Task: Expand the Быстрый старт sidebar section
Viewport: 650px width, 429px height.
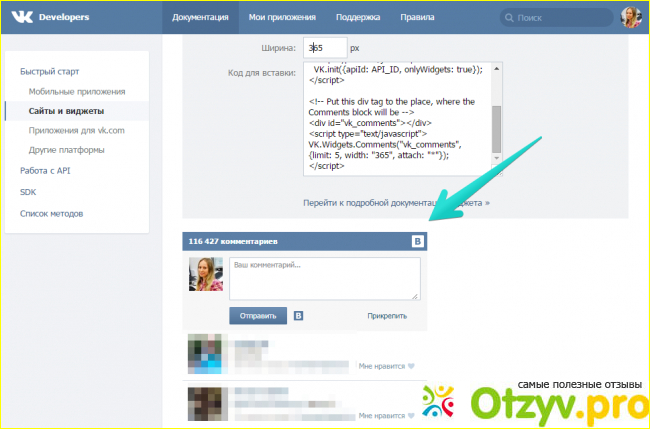Action: click(x=49, y=72)
